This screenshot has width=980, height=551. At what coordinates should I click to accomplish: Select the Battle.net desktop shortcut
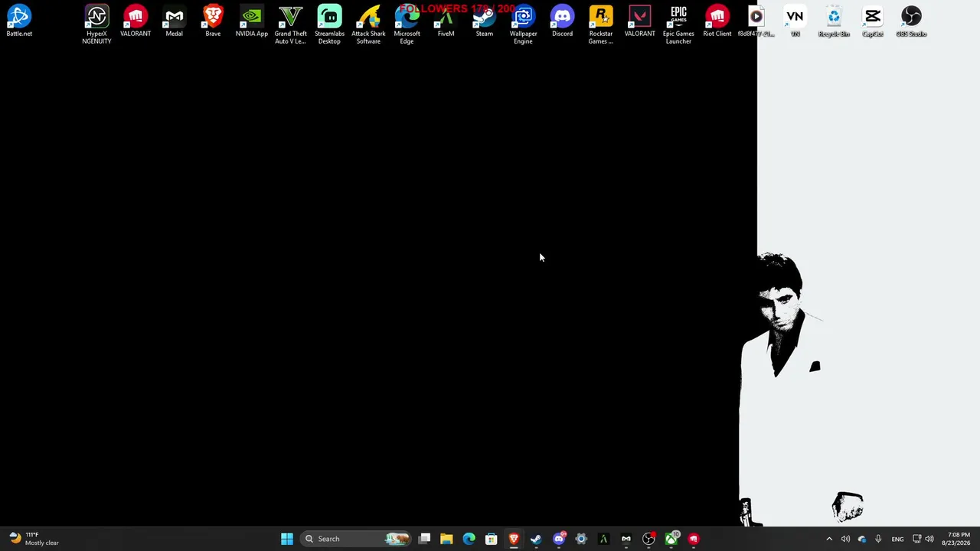point(19,21)
